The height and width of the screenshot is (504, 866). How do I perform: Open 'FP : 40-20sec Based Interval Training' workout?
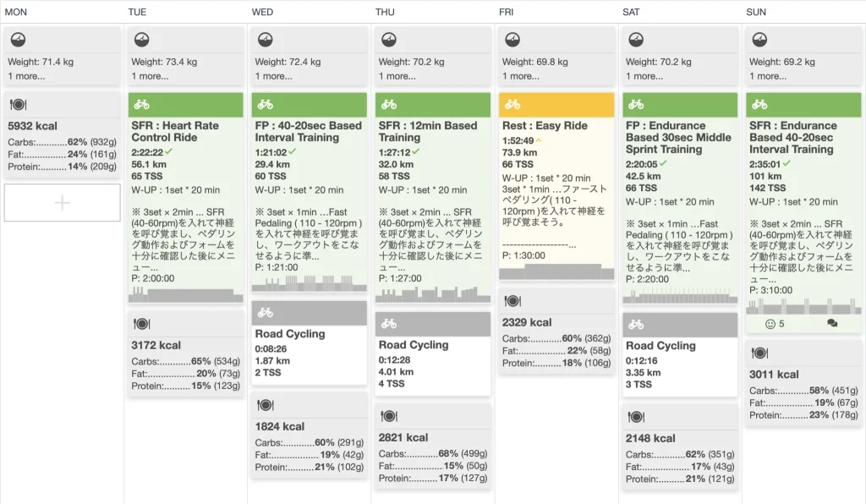(308, 131)
